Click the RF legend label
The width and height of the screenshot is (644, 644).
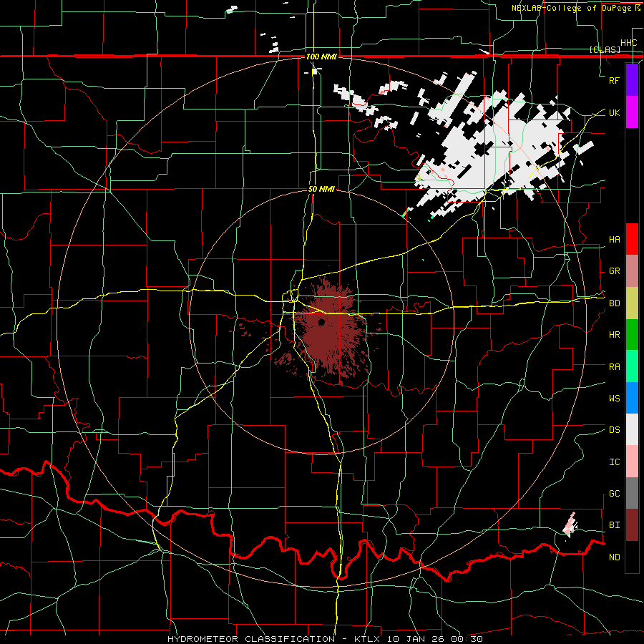[x=614, y=80]
